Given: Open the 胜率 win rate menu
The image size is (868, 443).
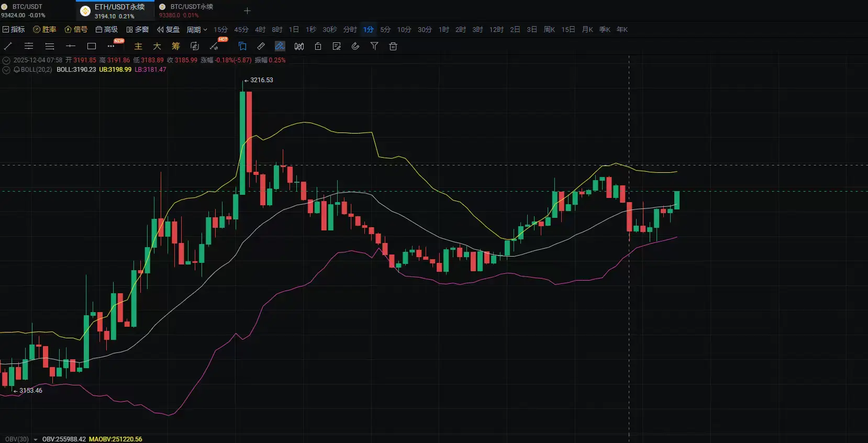Looking at the screenshot, I should click(44, 30).
